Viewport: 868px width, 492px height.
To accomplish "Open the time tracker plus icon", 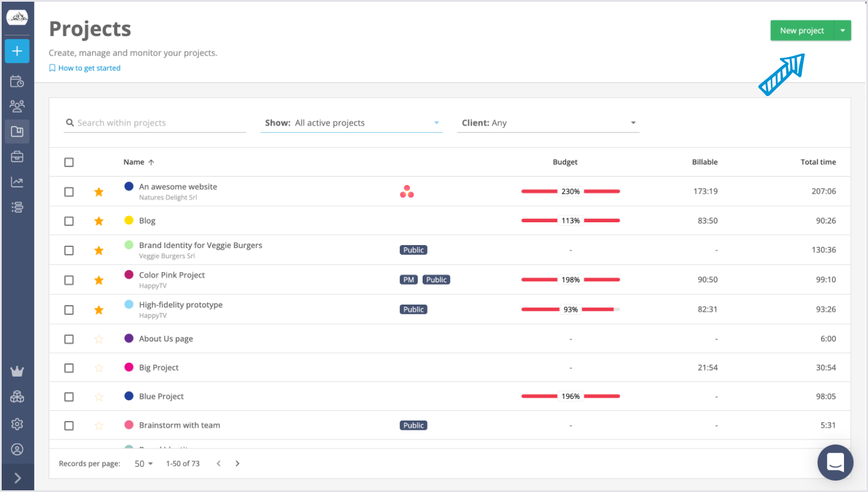I will point(17,51).
